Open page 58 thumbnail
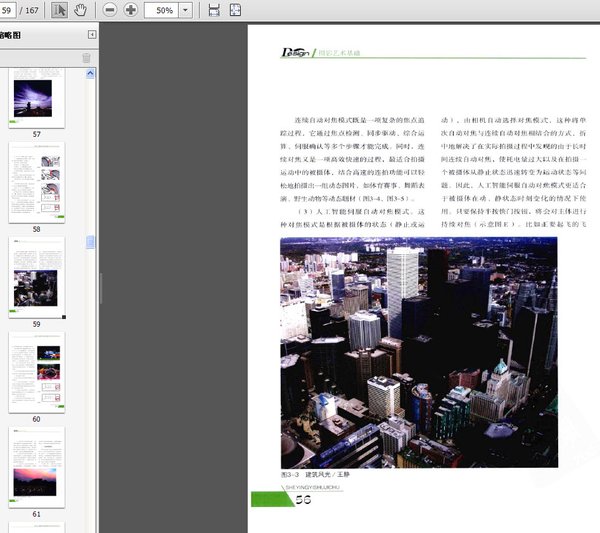 [x=36, y=182]
